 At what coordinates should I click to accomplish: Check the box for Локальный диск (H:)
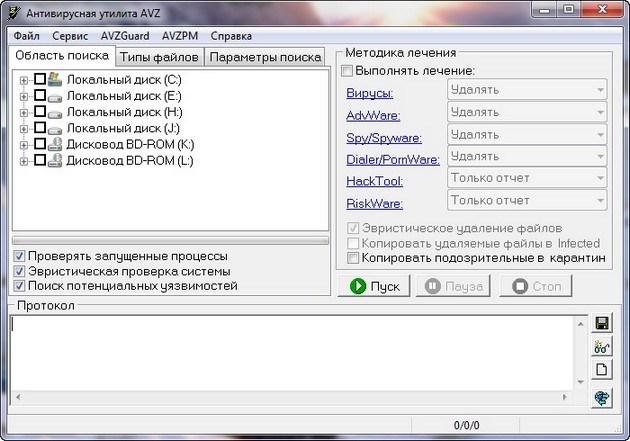(x=40, y=111)
